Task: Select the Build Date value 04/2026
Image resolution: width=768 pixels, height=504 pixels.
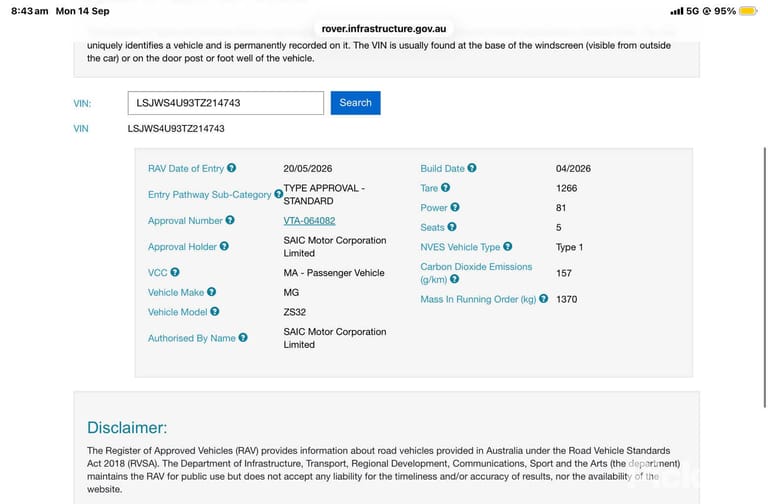Action: coord(573,168)
